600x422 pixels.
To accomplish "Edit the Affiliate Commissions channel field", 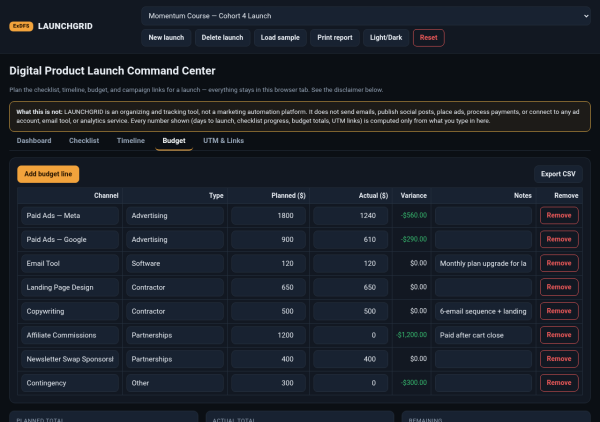I will pyautogui.click(x=70, y=335).
